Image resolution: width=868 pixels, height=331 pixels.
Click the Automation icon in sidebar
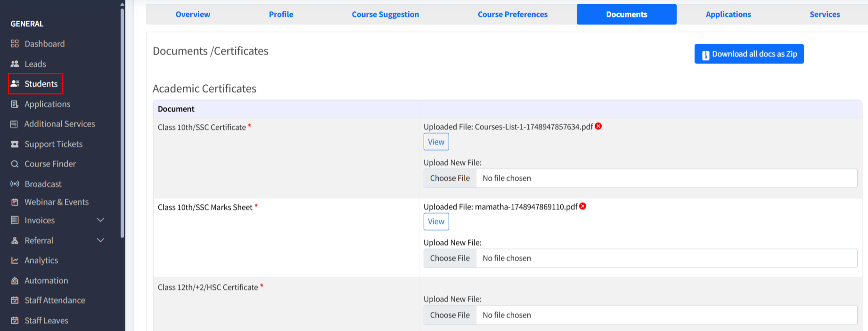[15, 281]
